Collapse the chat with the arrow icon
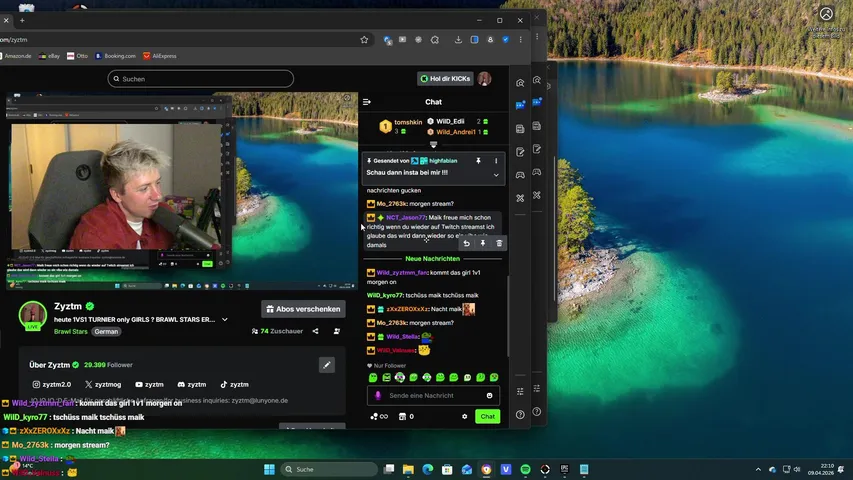Screen dimensions: 853x480 coord(367,102)
